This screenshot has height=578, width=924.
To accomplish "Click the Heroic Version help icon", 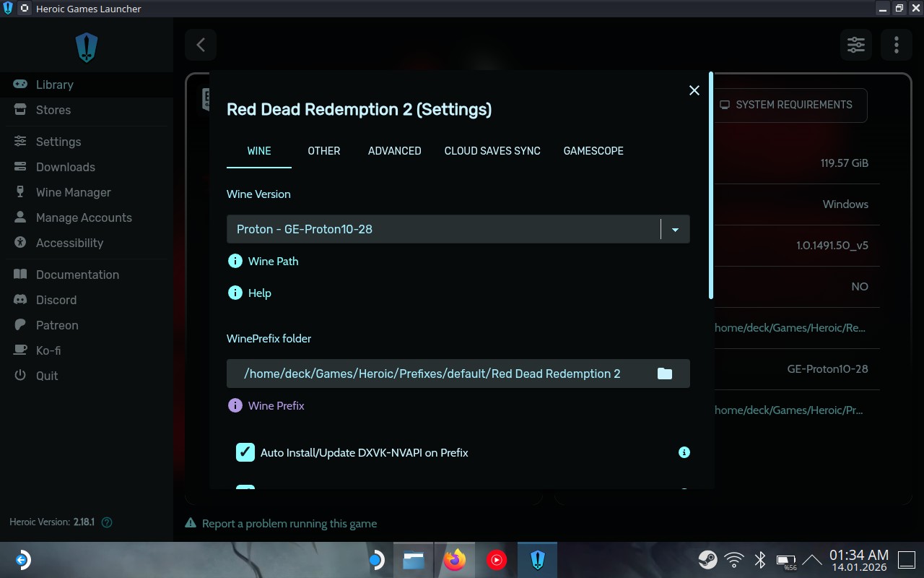I will (x=107, y=522).
